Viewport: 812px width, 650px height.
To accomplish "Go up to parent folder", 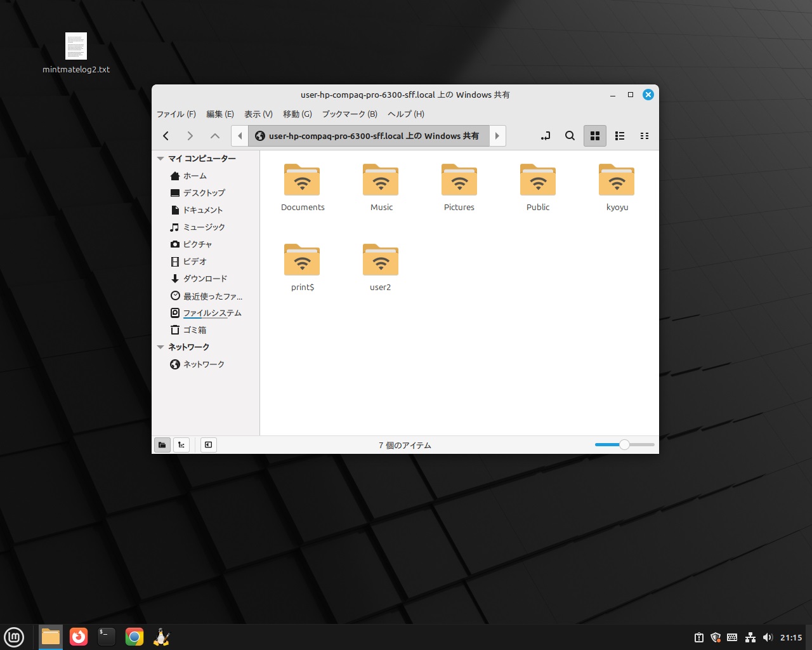I will pos(215,136).
